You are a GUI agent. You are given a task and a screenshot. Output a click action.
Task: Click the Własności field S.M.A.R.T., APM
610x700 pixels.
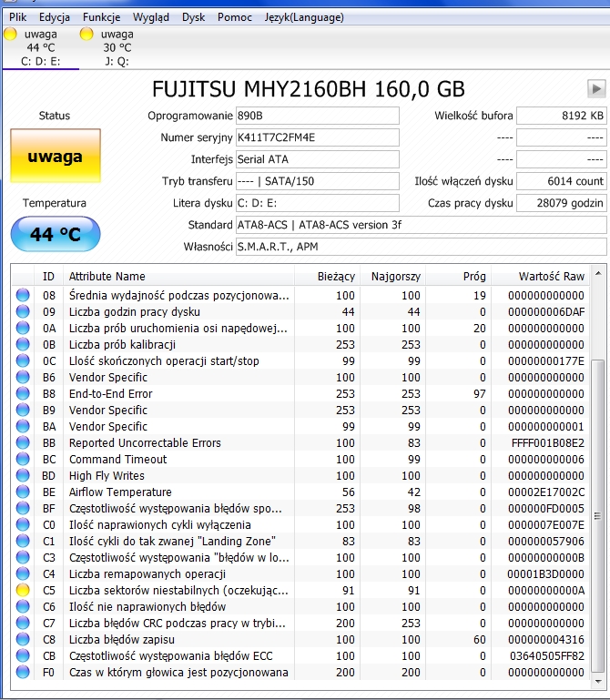pos(422,247)
